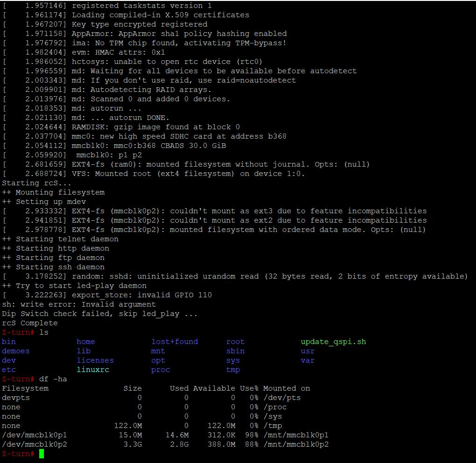Click the '/mnt/mmcblk0p1' mount point
The height and width of the screenshot is (463, 476).
pyautogui.click(x=296, y=435)
